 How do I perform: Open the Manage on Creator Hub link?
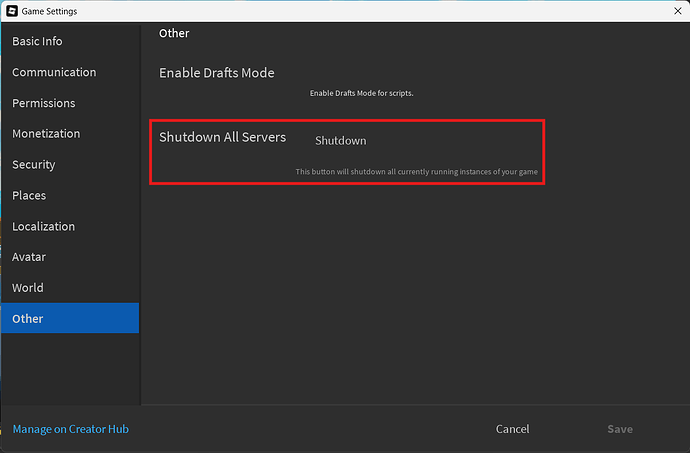pos(70,429)
